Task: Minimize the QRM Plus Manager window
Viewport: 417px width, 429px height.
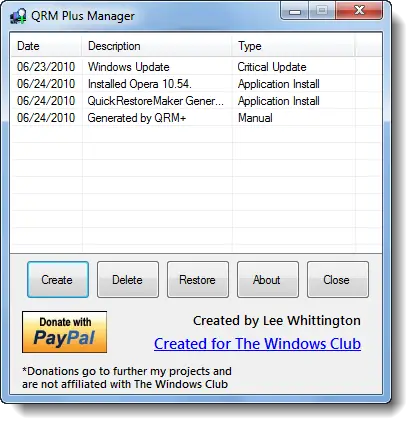Action: click(x=295, y=11)
